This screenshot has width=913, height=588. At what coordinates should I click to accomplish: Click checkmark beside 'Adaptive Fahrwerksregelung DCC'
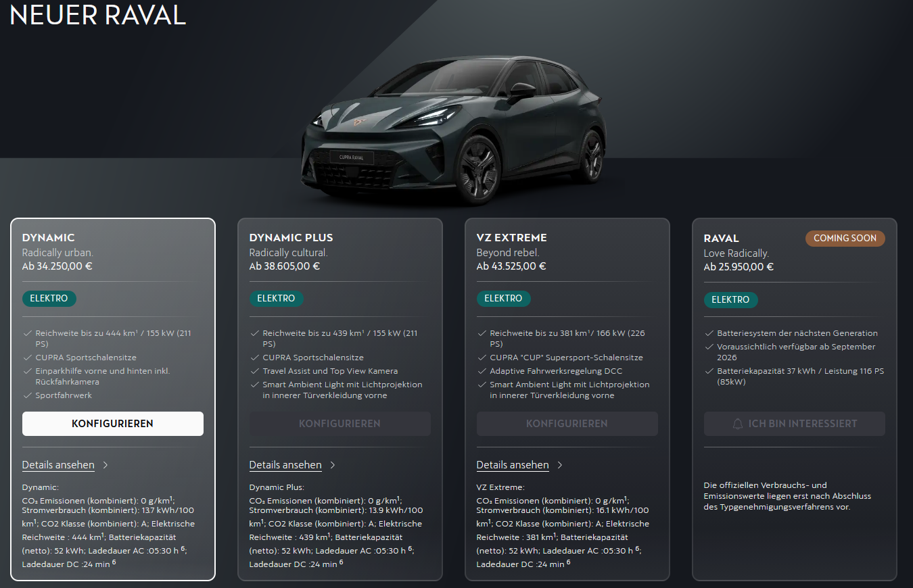482,371
